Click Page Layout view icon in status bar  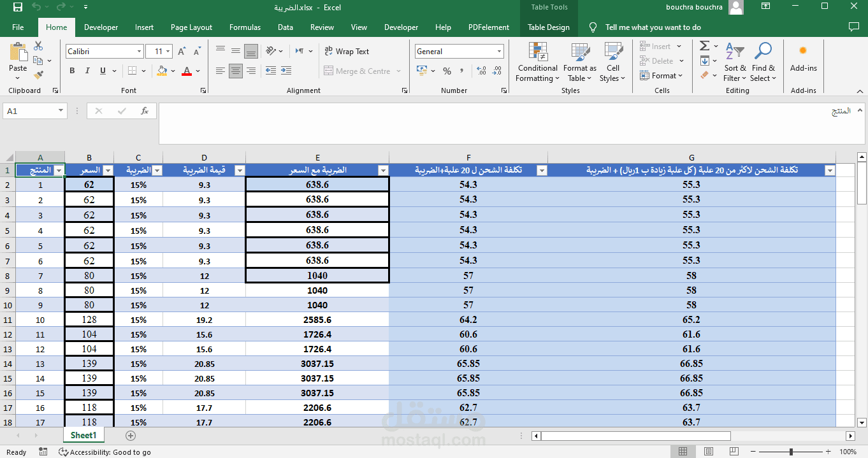pos(707,452)
